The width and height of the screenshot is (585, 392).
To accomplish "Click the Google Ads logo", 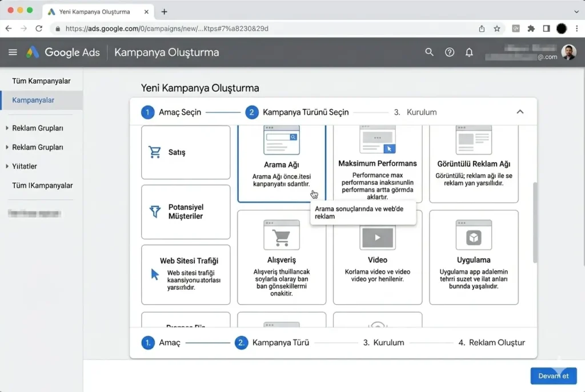I will pyautogui.click(x=63, y=52).
